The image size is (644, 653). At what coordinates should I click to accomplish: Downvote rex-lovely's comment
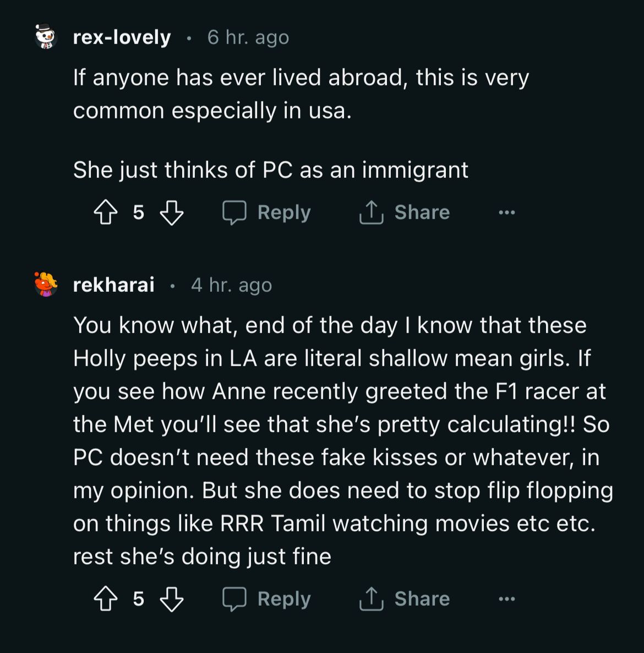[x=171, y=213]
